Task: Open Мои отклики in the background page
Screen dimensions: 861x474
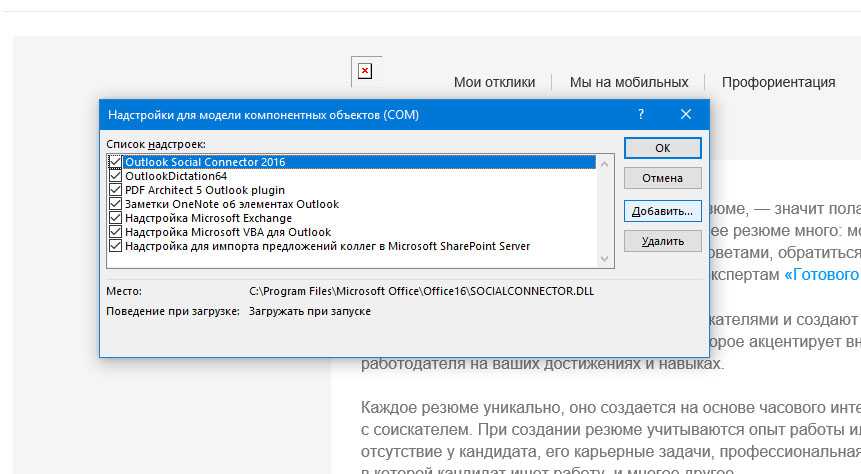Action: point(494,82)
